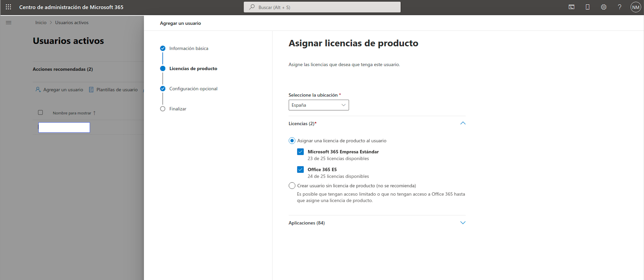This screenshot has height=280, width=644.
Task: Click the empty Finalizar step circle
Action: pyautogui.click(x=163, y=109)
